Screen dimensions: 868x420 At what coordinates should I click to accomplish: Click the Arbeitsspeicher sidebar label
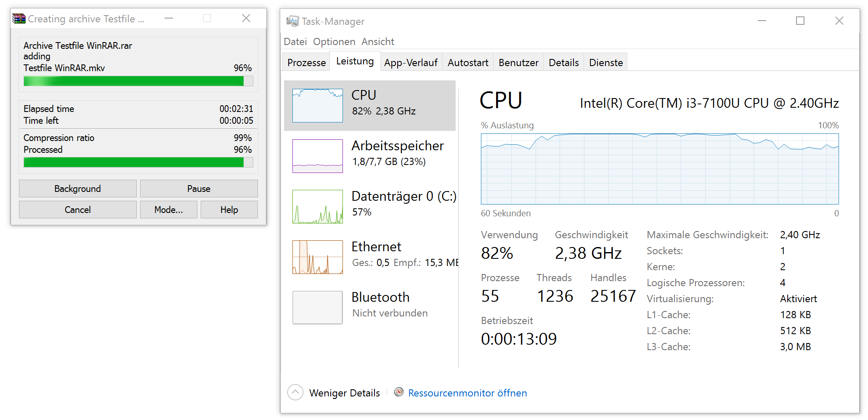point(398,146)
